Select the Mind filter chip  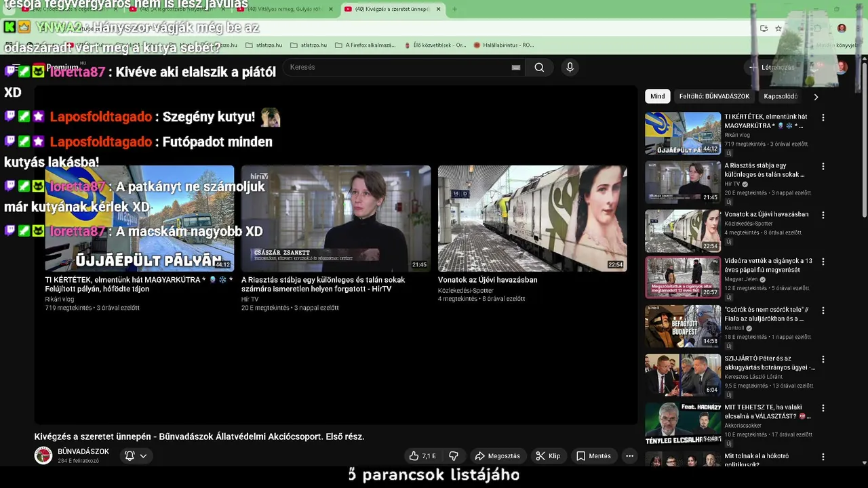coord(658,96)
